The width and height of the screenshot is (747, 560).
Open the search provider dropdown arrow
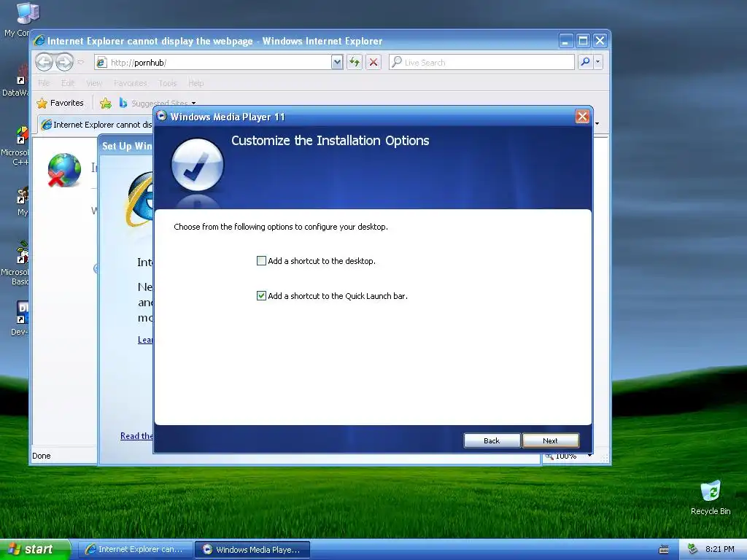coord(598,62)
